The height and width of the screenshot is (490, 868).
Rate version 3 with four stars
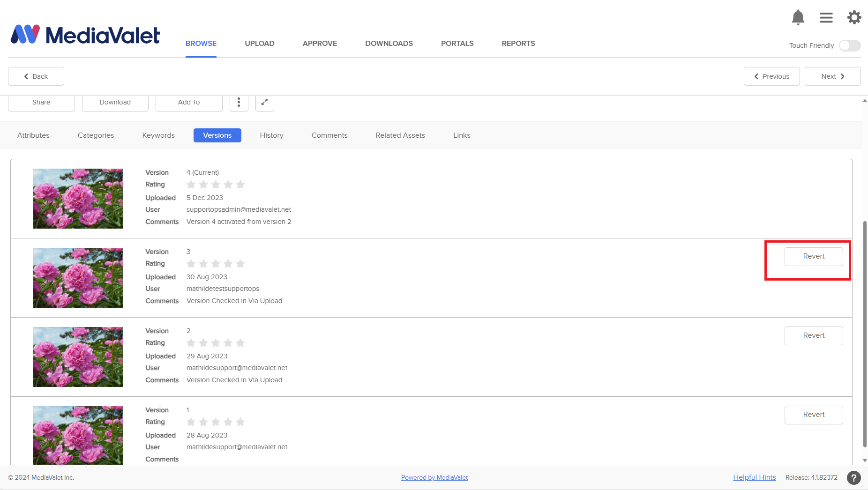(228, 264)
